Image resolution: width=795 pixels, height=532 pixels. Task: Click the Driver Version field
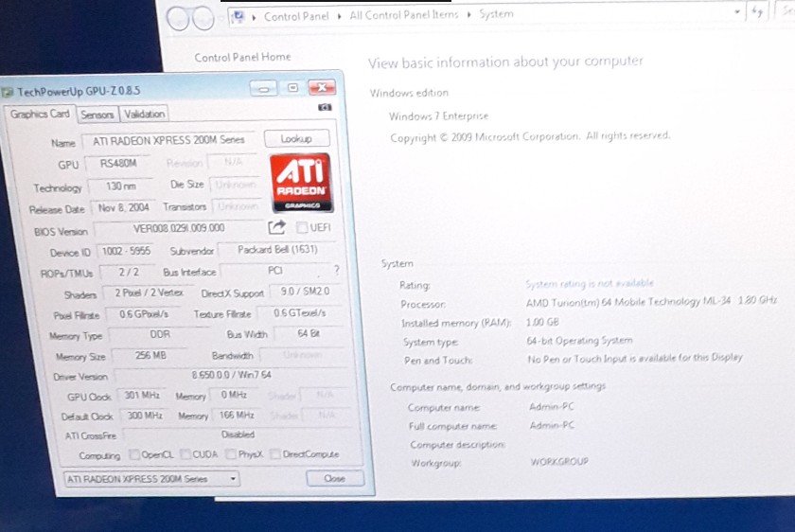pyautogui.click(x=231, y=375)
